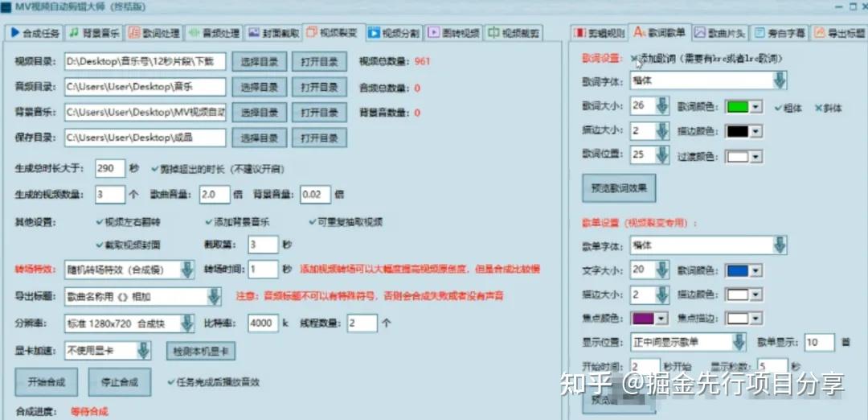Open the 文字大小 size dropdown arrow
This screenshot has width=868, height=420.
662,270
